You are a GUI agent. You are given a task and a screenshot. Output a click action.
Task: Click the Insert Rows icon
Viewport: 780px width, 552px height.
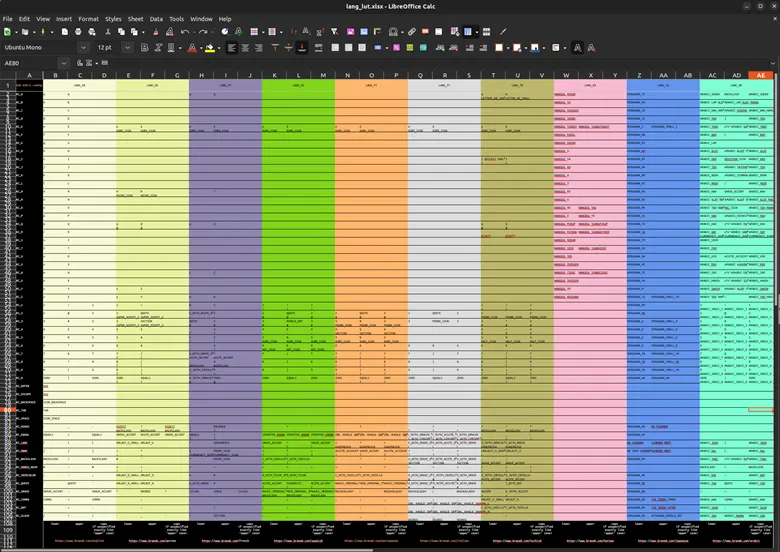pyautogui.click(x=254, y=32)
